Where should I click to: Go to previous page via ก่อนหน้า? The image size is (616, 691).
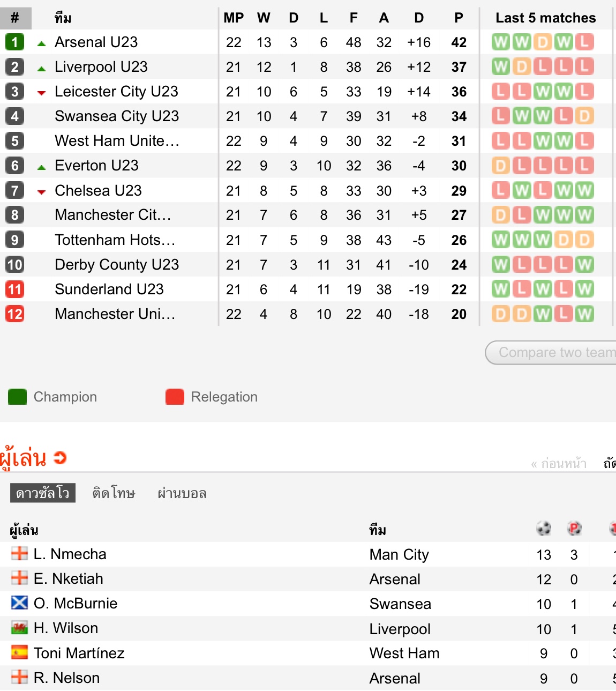(559, 464)
